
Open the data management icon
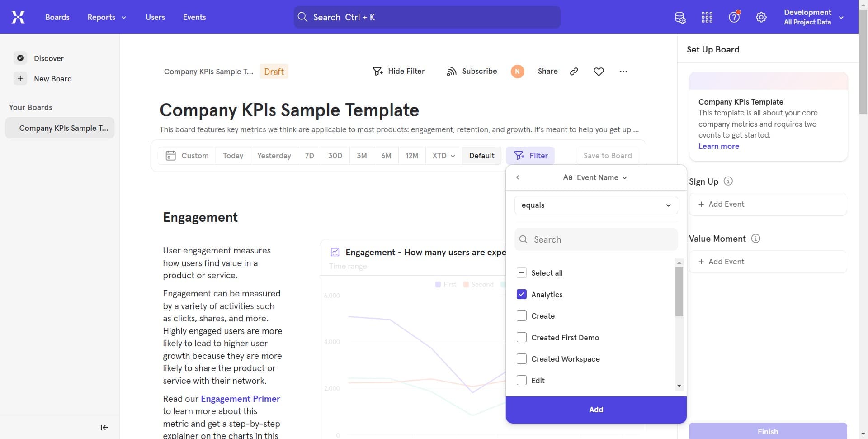pos(680,17)
